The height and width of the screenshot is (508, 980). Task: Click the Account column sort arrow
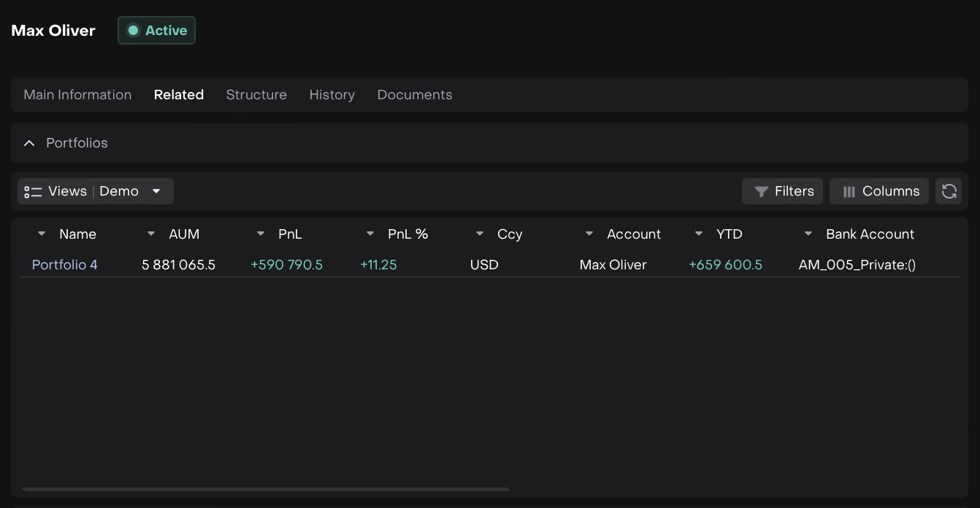coord(589,234)
